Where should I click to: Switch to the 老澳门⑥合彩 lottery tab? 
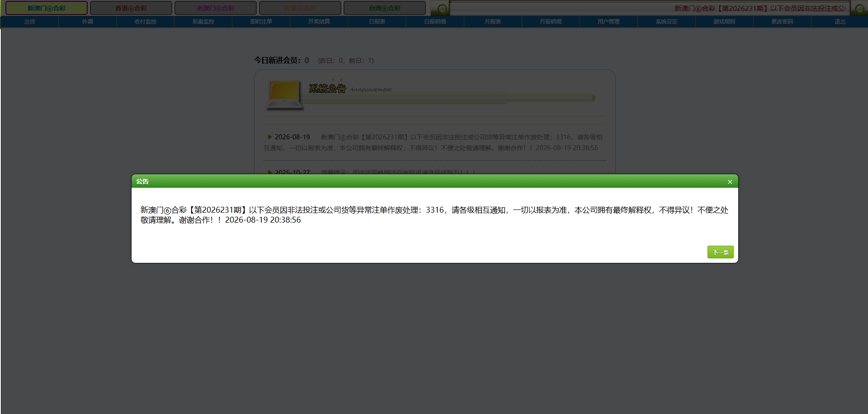216,8
